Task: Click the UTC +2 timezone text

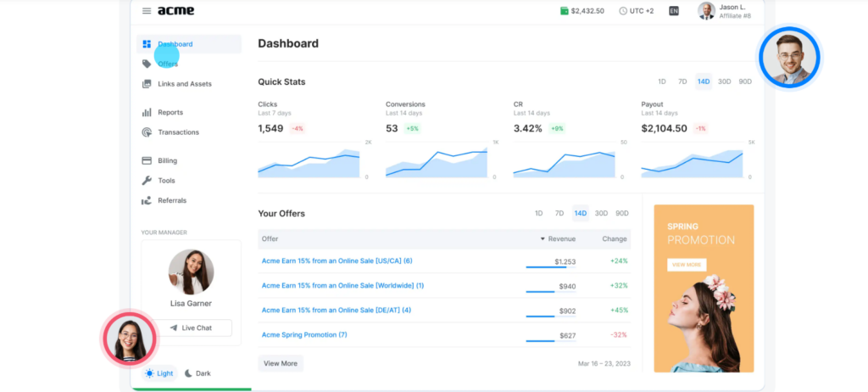Action: point(642,10)
